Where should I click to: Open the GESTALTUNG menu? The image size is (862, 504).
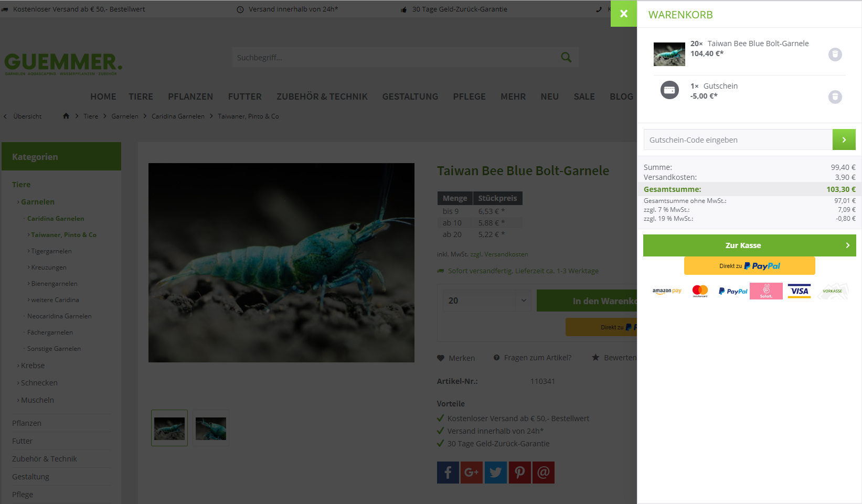pos(410,96)
